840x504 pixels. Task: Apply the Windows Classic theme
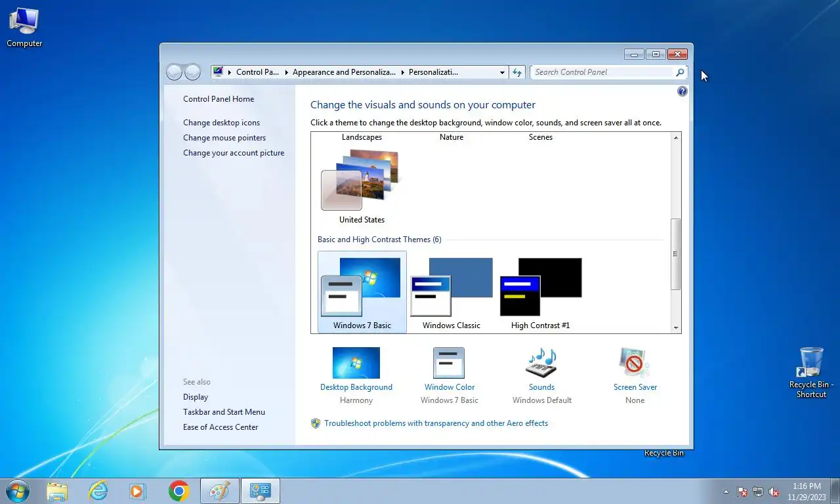(x=451, y=292)
